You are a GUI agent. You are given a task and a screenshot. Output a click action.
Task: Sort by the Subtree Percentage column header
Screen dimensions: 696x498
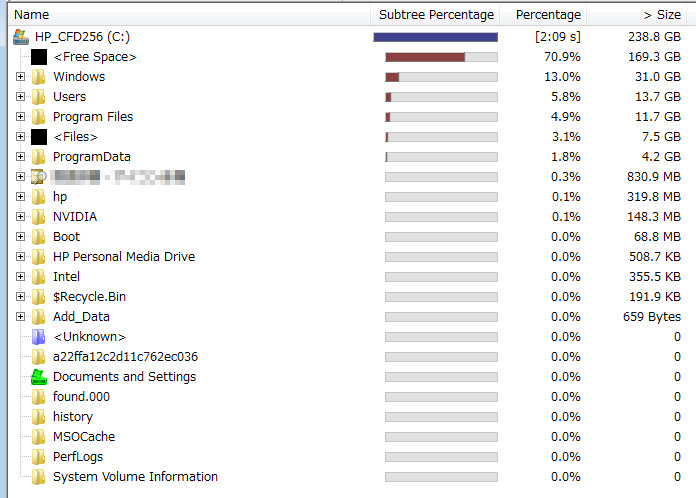pos(435,15)
